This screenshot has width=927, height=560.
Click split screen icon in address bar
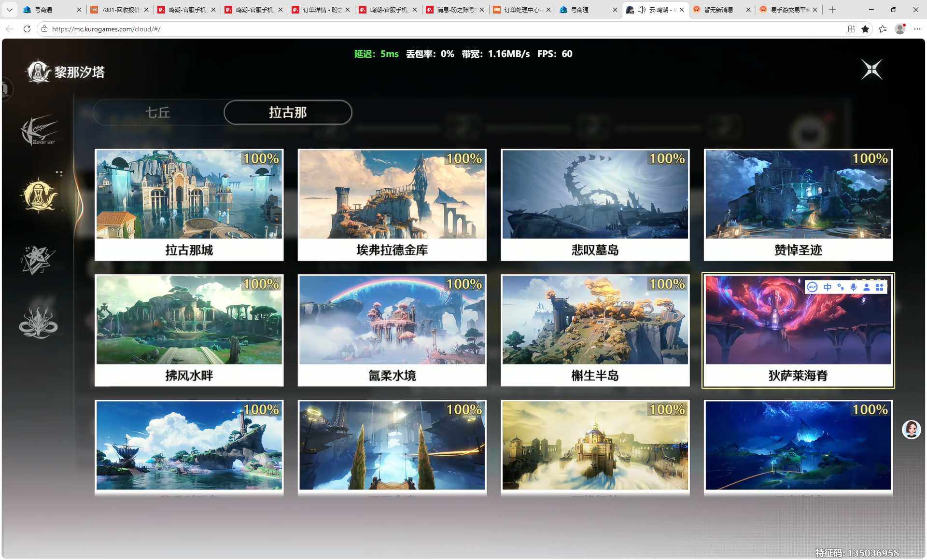click(852, 29)
